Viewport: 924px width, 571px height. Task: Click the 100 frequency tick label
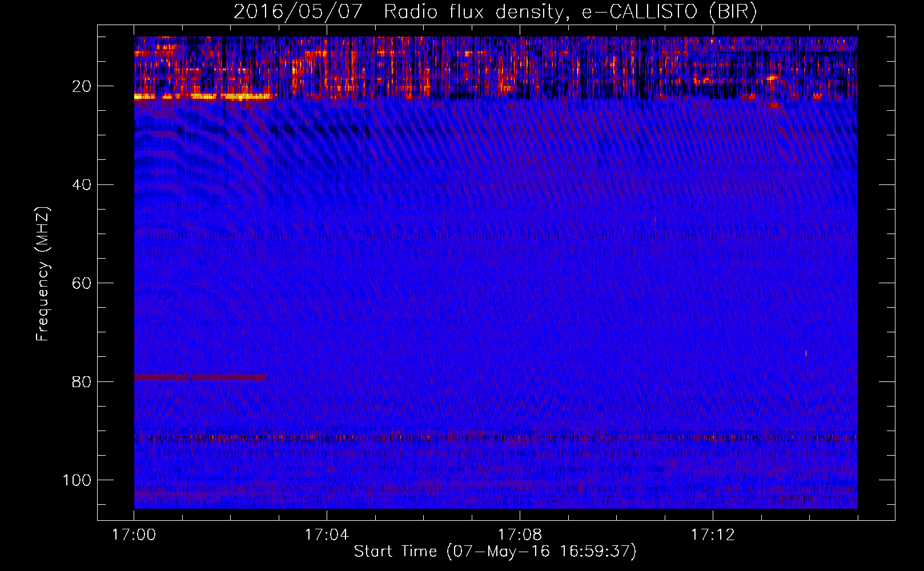point(78,480)
